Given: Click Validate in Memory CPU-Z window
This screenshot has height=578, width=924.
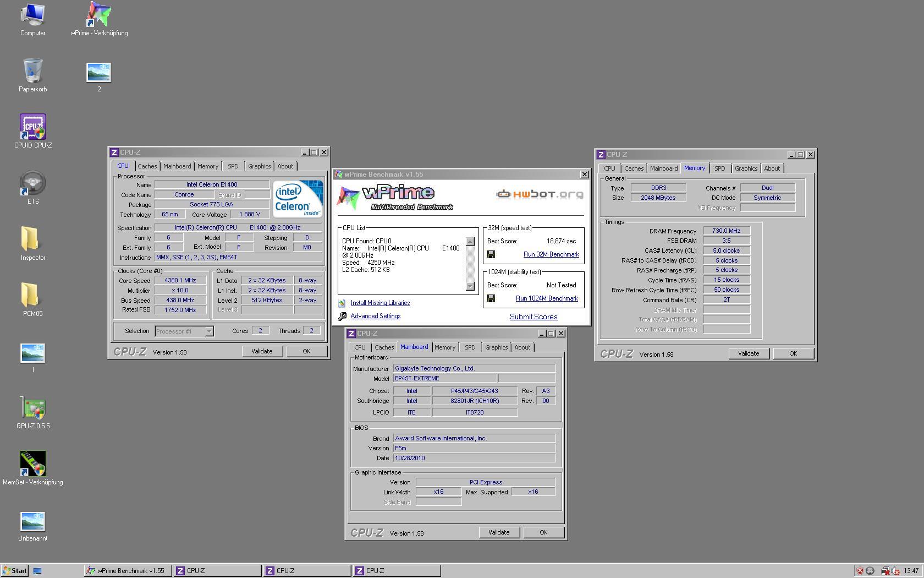Looking at the screenshot, I should [x=749, y=353].
